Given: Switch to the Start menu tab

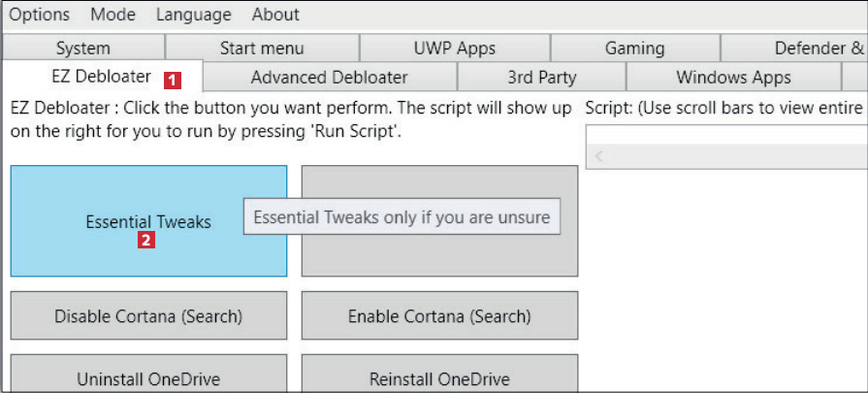Looking at the screenshot, I should pyautogui.click(x=262, y=48).
